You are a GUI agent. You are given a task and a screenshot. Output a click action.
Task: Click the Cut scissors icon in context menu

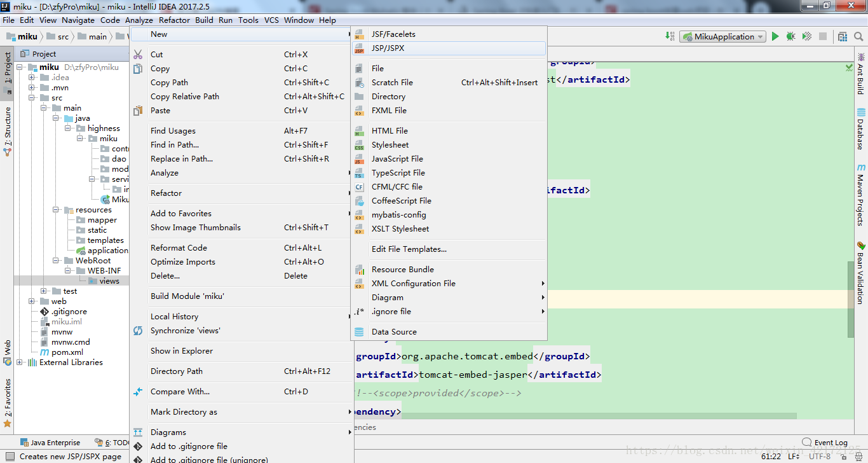(x=138, y=55)
